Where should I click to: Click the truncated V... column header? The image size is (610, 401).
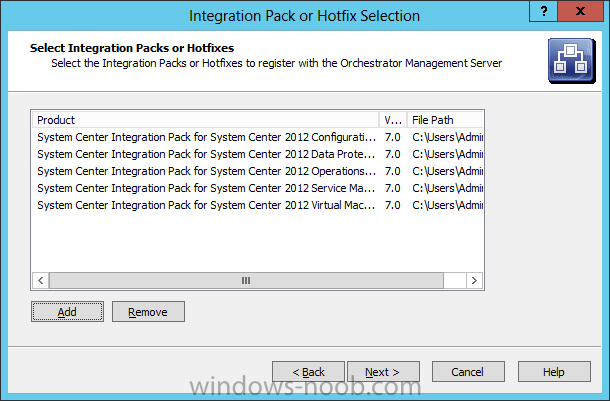(393, 120)
